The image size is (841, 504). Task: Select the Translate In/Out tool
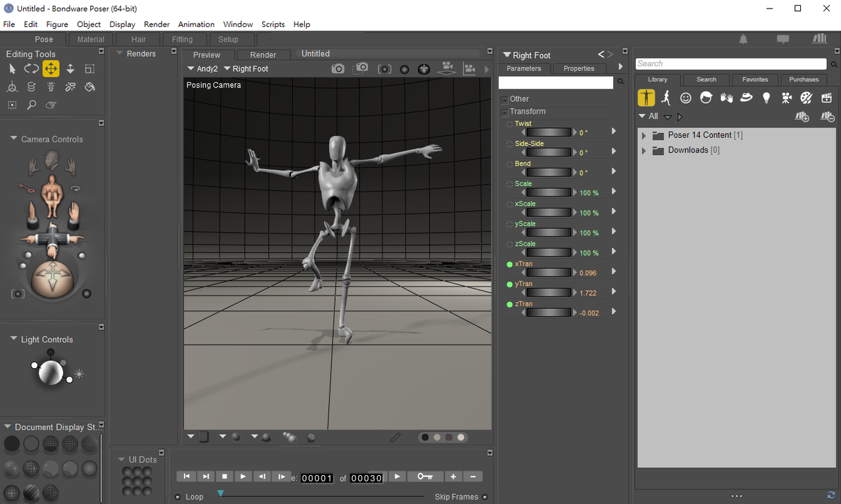coord(70,69)
